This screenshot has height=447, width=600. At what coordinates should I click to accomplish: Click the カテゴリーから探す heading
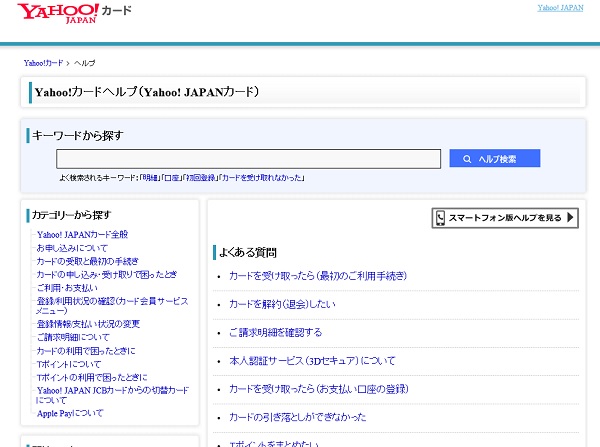click(72, 215)
